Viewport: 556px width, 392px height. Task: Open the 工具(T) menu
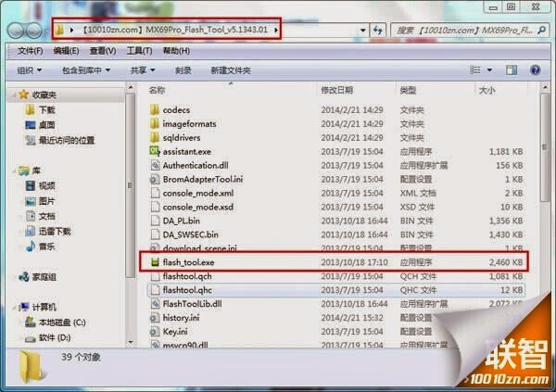(x=139, y=51)
